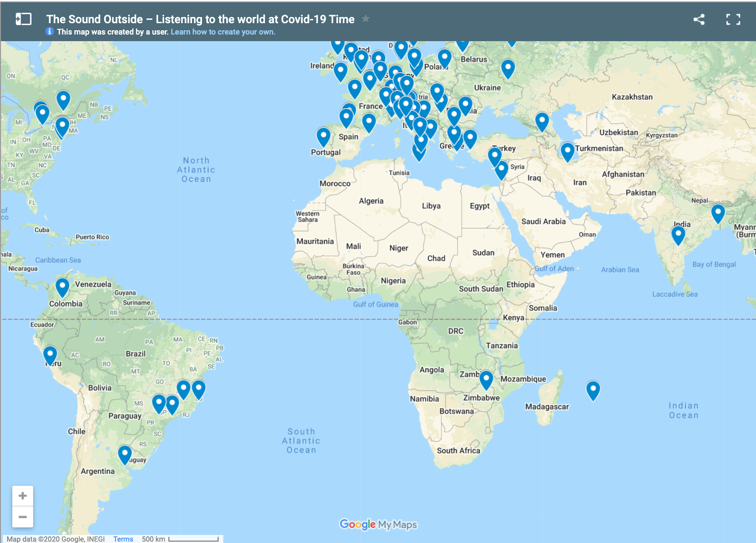Image resolution: width=756 pixels, height=543 pixels.
Task: Click the pin in southern India
Action: point(678,234)
